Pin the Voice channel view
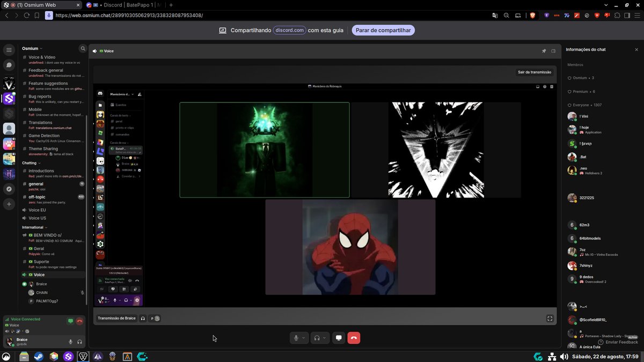Image resolution: width=644 pixels, height=362 pixels. (x=544, y=51)
